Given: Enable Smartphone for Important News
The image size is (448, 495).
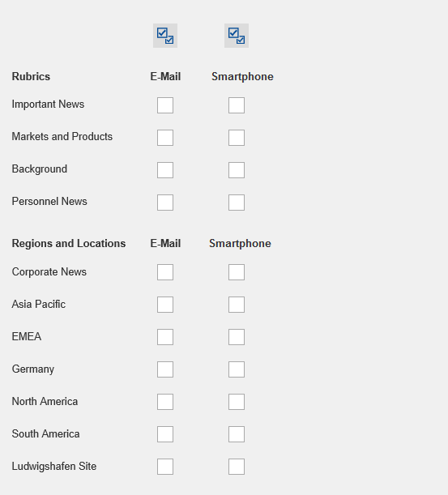Looking at the screenshot, I should [x=237, y=105].
